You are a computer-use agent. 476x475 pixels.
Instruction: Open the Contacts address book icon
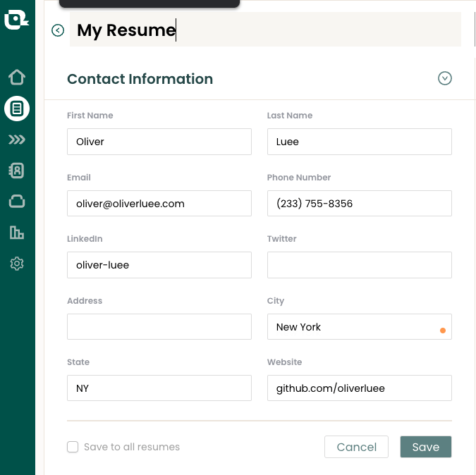tap(17, 171)
